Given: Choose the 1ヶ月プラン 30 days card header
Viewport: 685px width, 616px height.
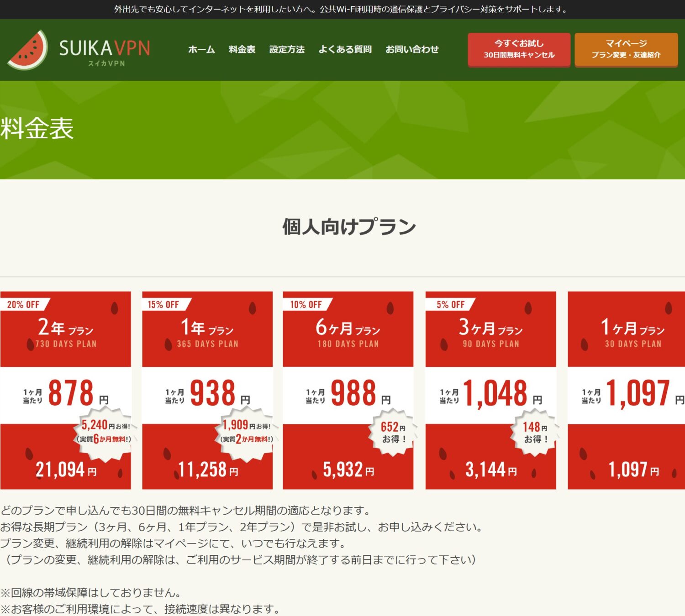Looking at the screenshot, I should [x=627, y=329].
